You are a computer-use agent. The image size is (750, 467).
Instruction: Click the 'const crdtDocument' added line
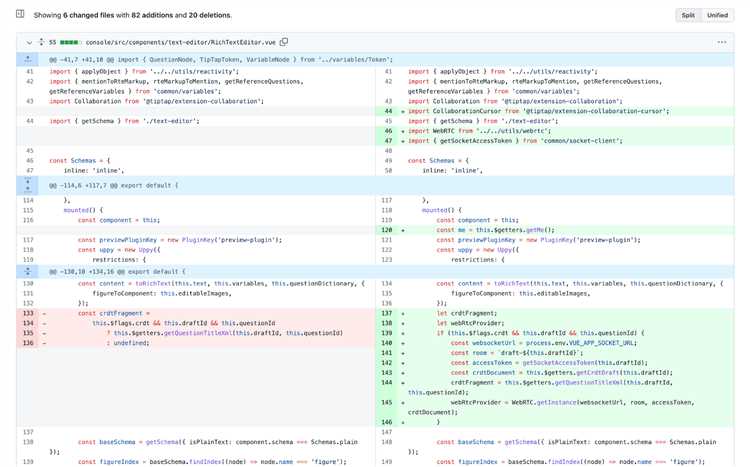click(x=562, y=373)
